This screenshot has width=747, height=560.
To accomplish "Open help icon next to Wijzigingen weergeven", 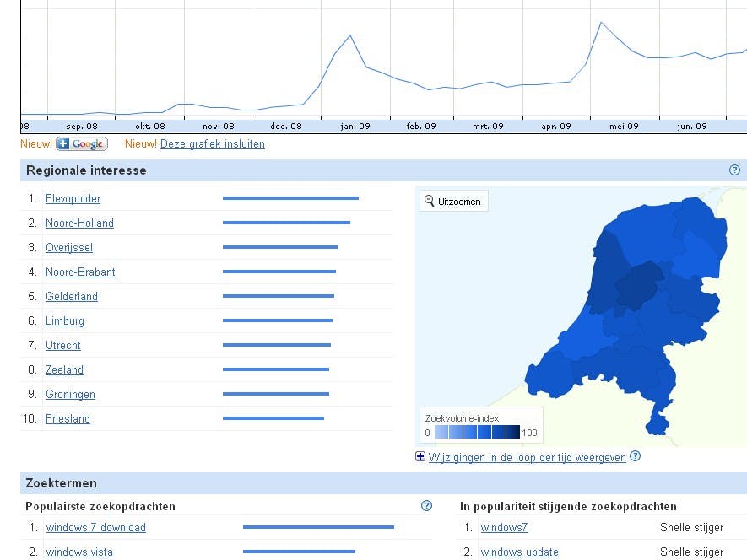I will (x=635, y=456).
